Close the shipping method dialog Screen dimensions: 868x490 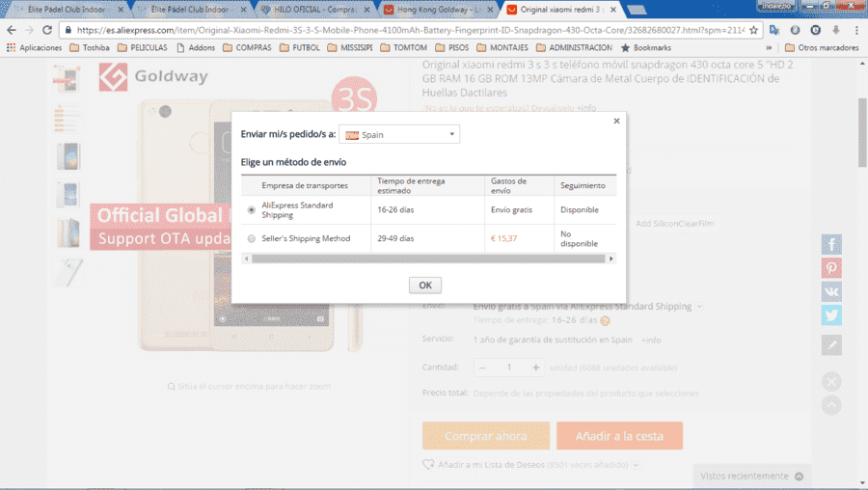616,121
